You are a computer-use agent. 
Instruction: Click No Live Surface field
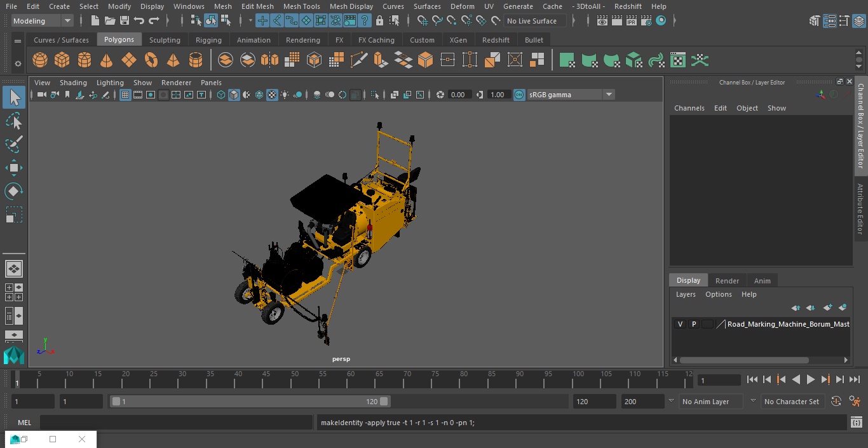(534, 21)
